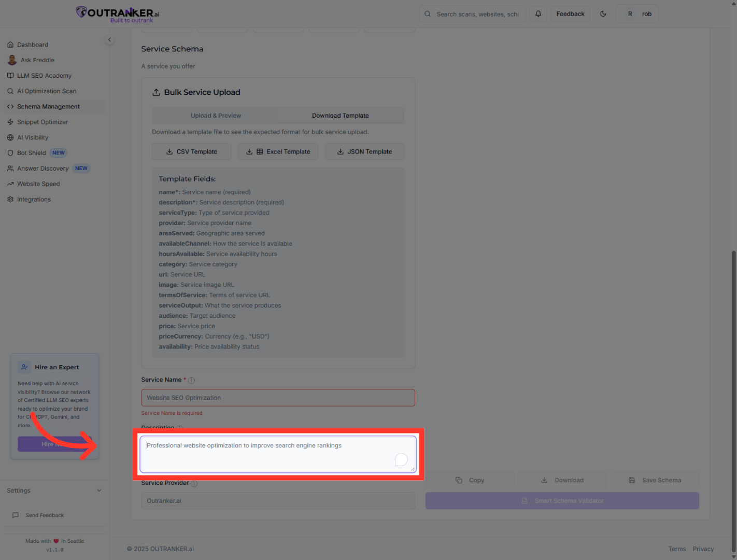Click the assistant bubble icon in Description field
Screen dimensions: 737x560
coord(401,459)
